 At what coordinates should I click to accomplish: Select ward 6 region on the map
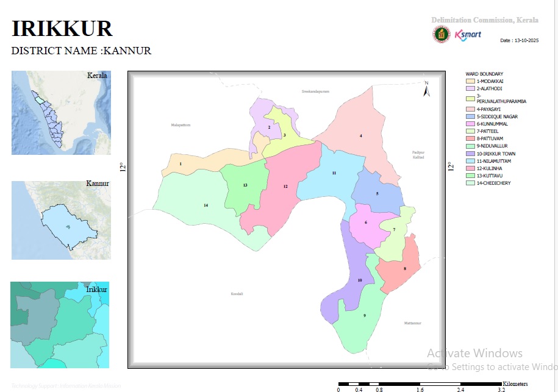tap(366, 223)
